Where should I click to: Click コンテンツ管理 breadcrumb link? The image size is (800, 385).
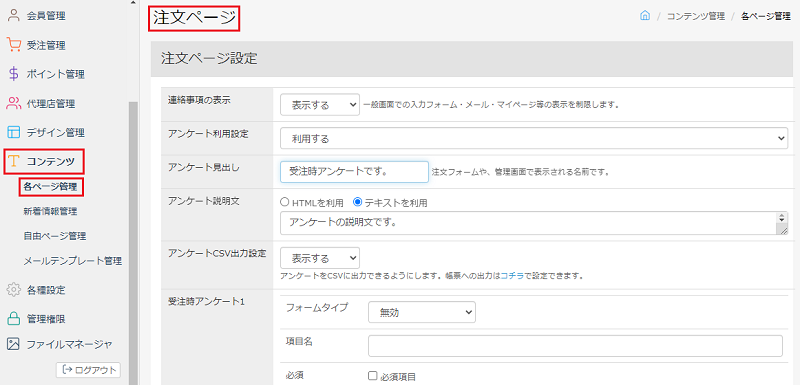point(696,16)
